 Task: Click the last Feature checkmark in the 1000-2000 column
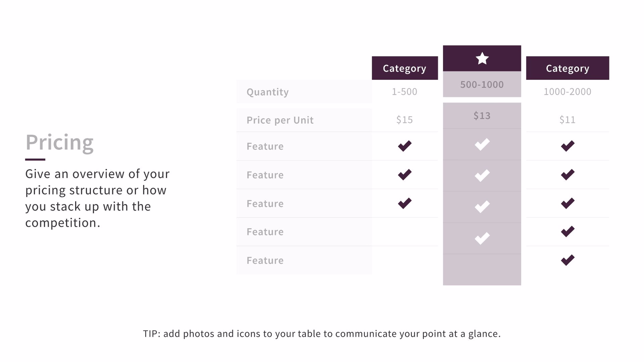click(567, 260)
